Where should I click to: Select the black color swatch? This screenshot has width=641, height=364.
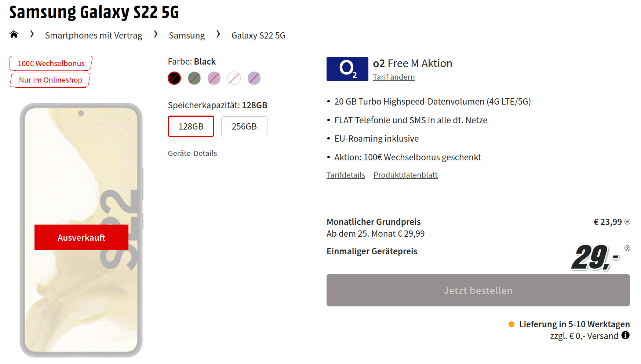[174, 78]
